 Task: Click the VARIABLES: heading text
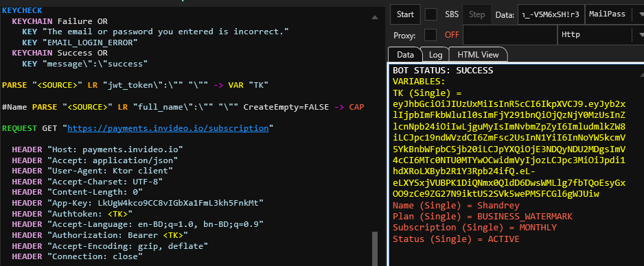point(419,81)
